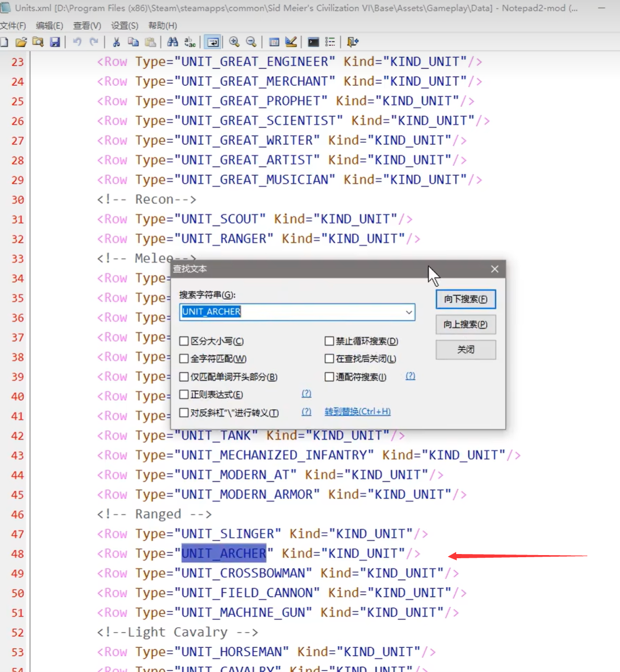Click UNIT_SLINGER on line 47
Viewport: 620px width, 672px height.
pos(228,534)
